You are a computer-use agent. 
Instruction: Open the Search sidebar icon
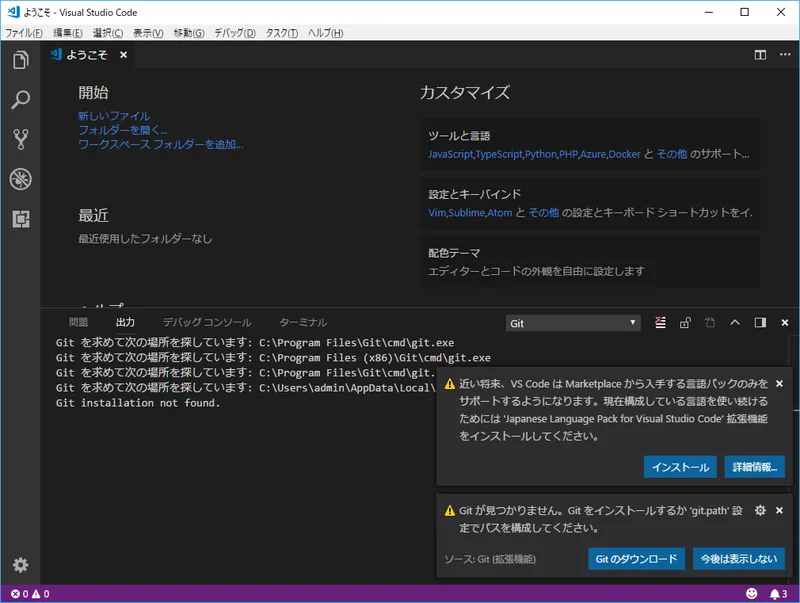(20, 100)
